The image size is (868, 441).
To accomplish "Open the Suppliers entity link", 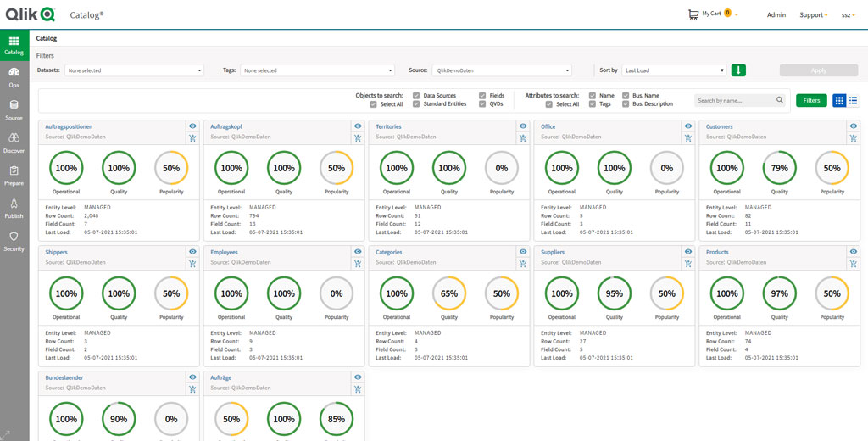I will pos(553,252).
